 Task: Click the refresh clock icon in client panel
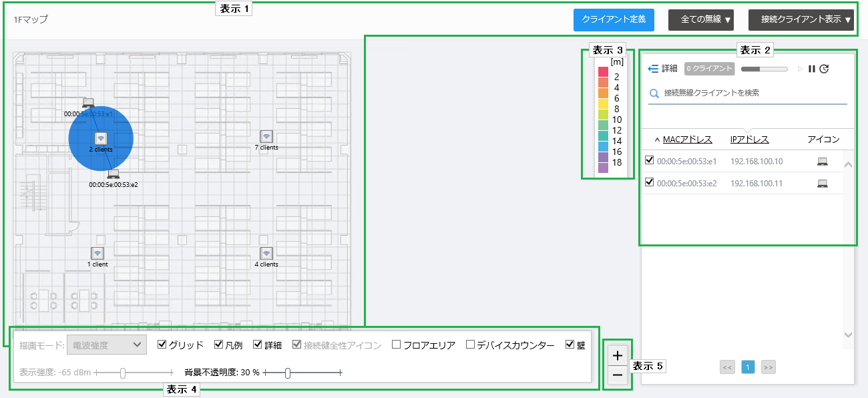[x=824, y=69]
